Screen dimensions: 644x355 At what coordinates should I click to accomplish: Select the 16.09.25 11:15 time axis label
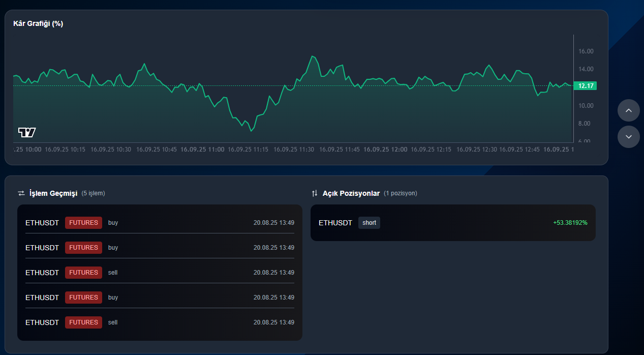(x=248, y=150)
